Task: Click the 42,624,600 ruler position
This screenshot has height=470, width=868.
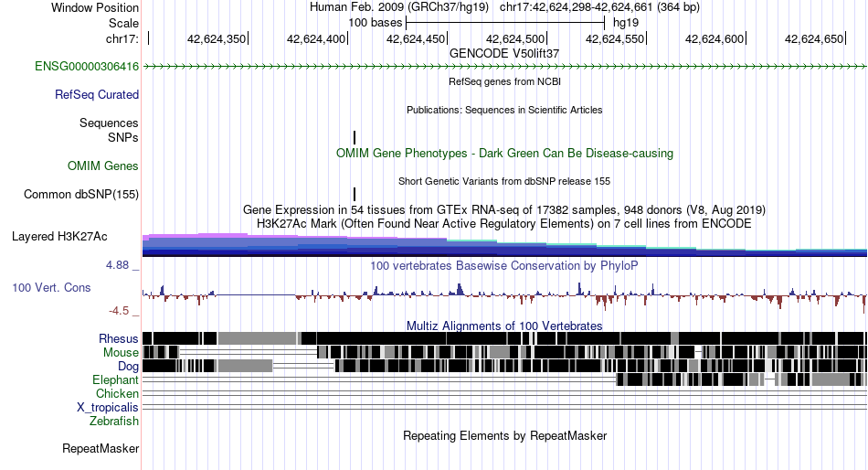Action: pyautogui.click(x=715, y=38)
